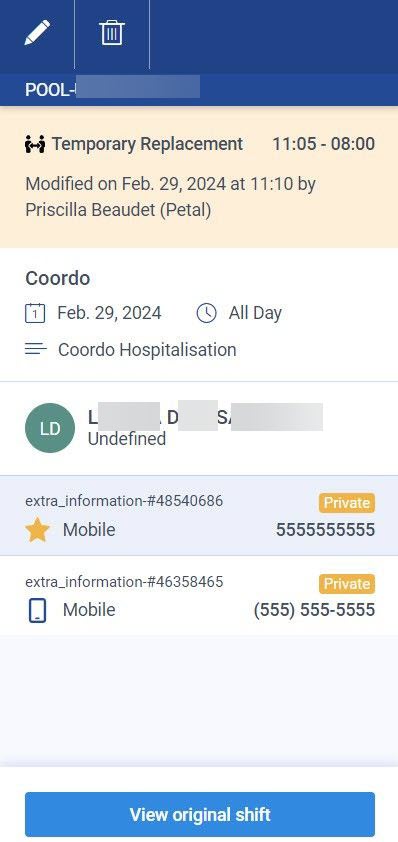Click the gold star favorite icon
Screen dimensions: 398x842
(x=37, y=530)
